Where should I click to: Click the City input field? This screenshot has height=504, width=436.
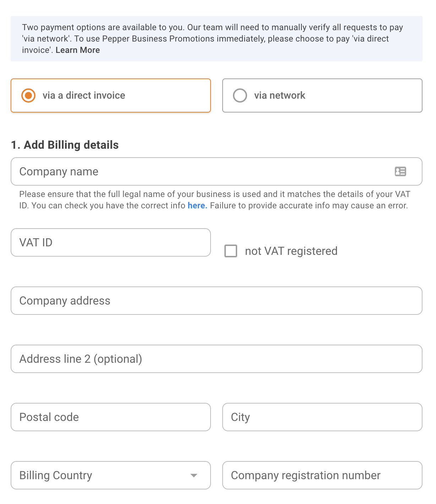322,417
